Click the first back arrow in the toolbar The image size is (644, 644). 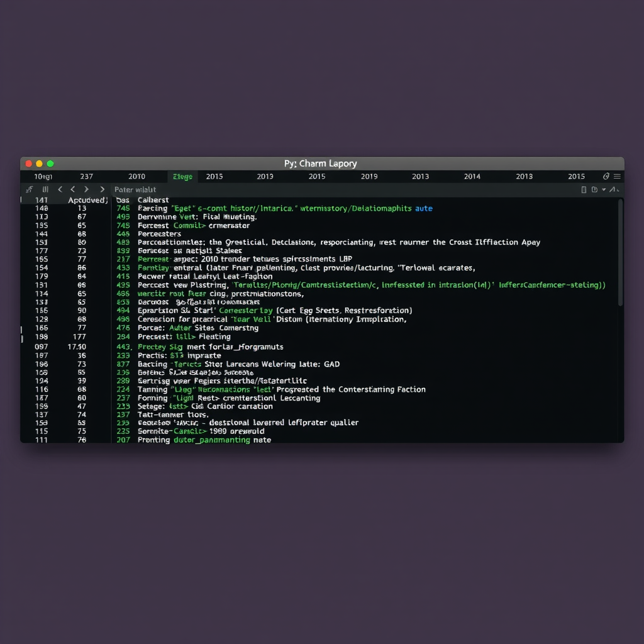[x=60, y=189]
